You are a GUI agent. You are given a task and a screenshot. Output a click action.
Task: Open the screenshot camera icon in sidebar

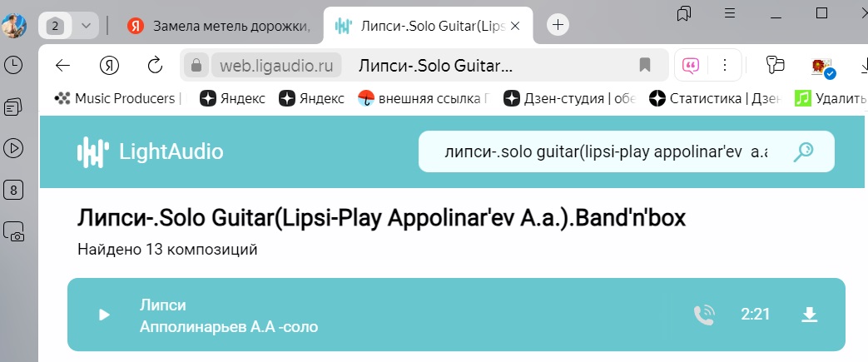[13, 231]
